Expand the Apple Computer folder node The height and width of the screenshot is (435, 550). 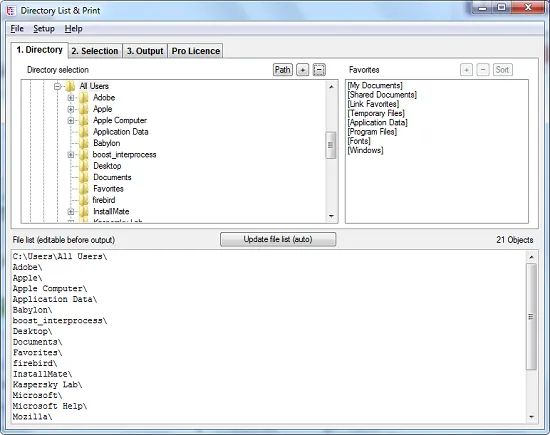[x=71, y=121]
